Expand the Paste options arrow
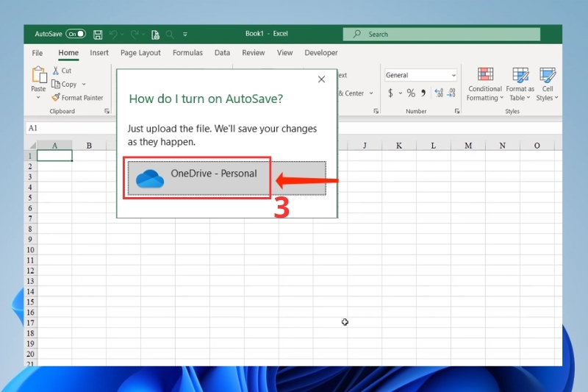 tap(38, 98)
